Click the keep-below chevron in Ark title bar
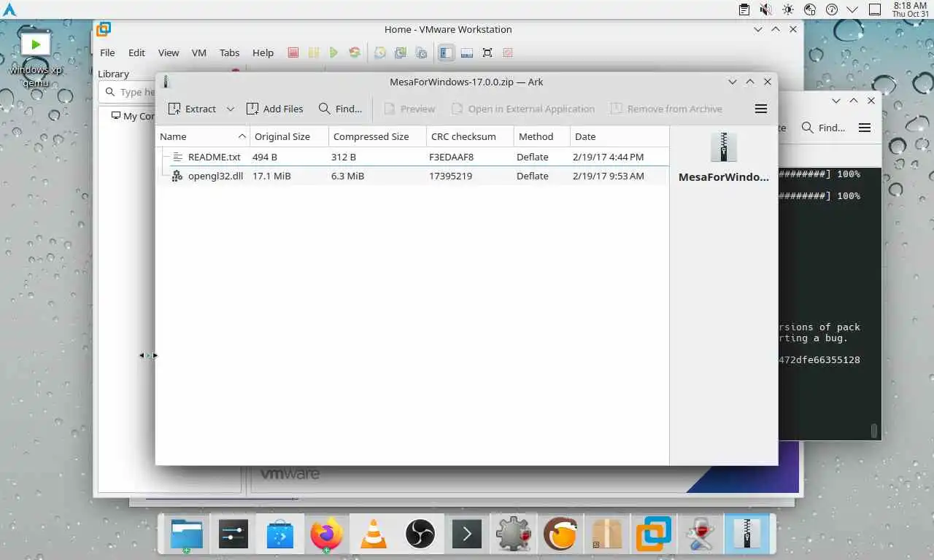 (x=733, y=82)
